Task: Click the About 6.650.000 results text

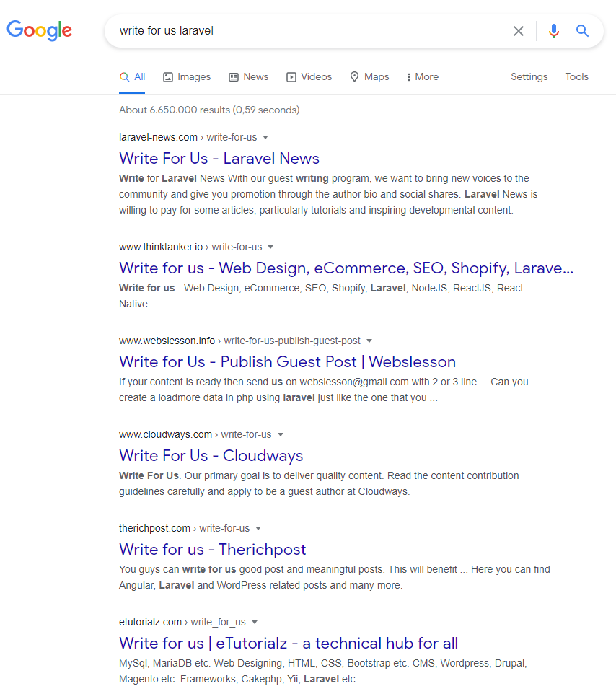Action: coord(209,110)
